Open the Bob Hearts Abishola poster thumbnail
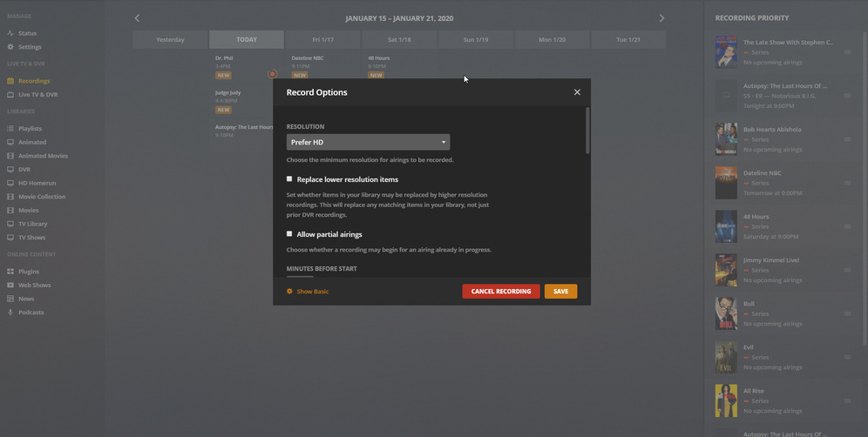Screen dimensions: 868x437 [x=726, y=139]
